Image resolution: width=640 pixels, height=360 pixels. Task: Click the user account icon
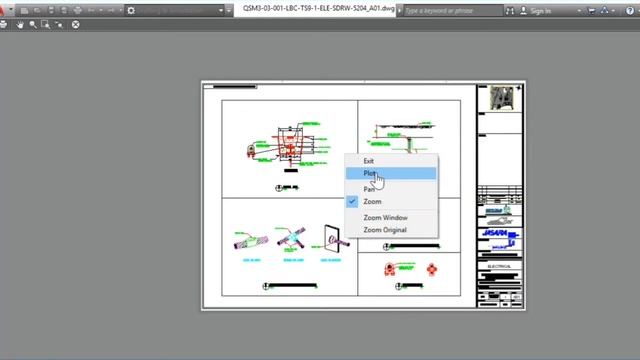(523, 11)
